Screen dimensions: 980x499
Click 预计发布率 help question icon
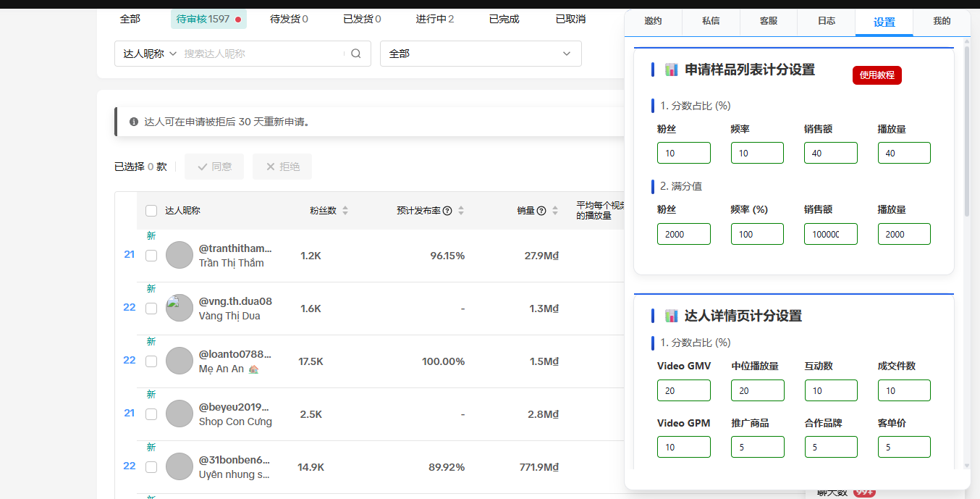[447, 211]
